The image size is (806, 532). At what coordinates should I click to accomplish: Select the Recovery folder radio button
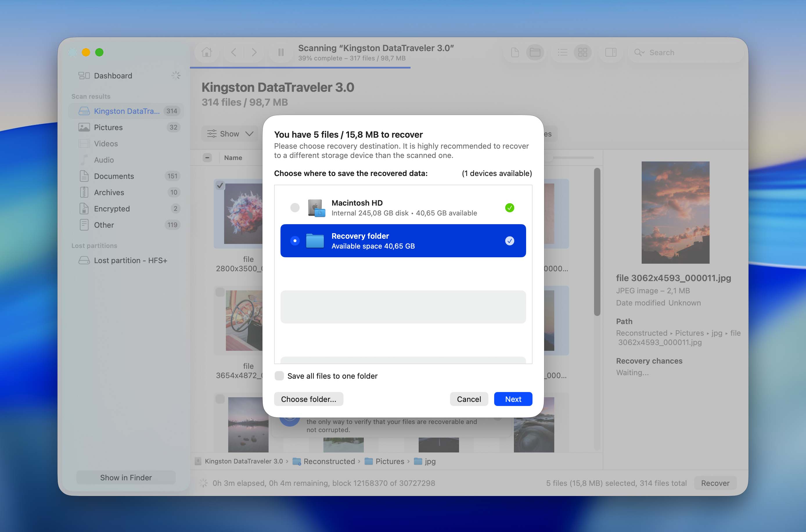point(295,240)
